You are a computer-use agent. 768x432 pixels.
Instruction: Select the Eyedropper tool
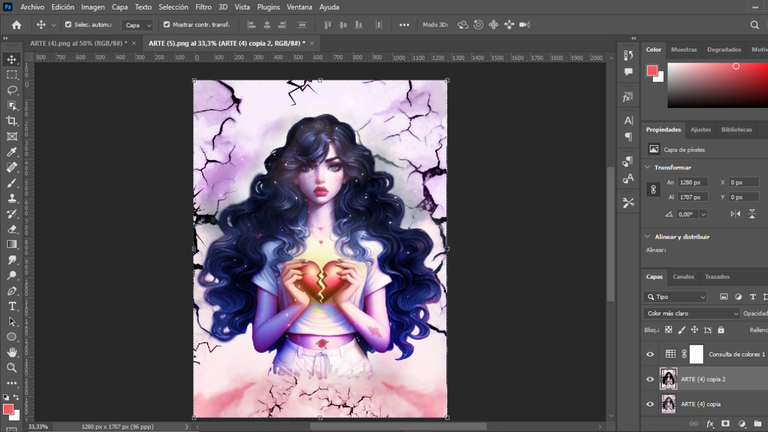(12, 152)
